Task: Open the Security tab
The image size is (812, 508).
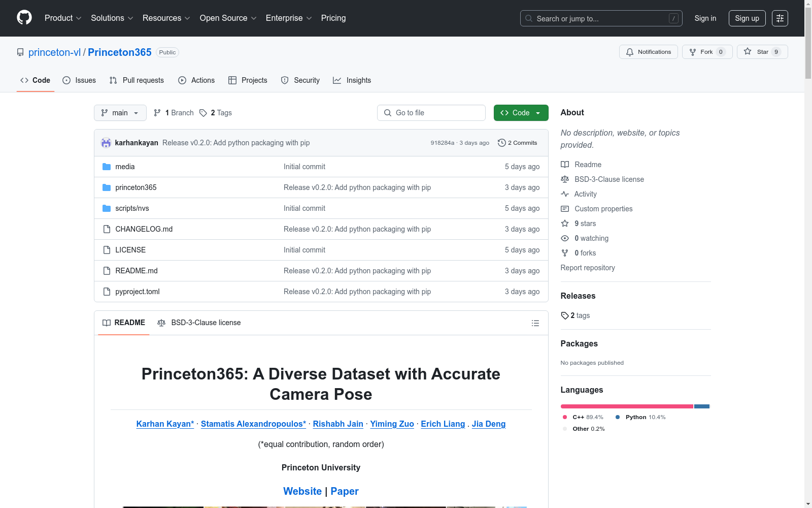Action: pos(300,80)
